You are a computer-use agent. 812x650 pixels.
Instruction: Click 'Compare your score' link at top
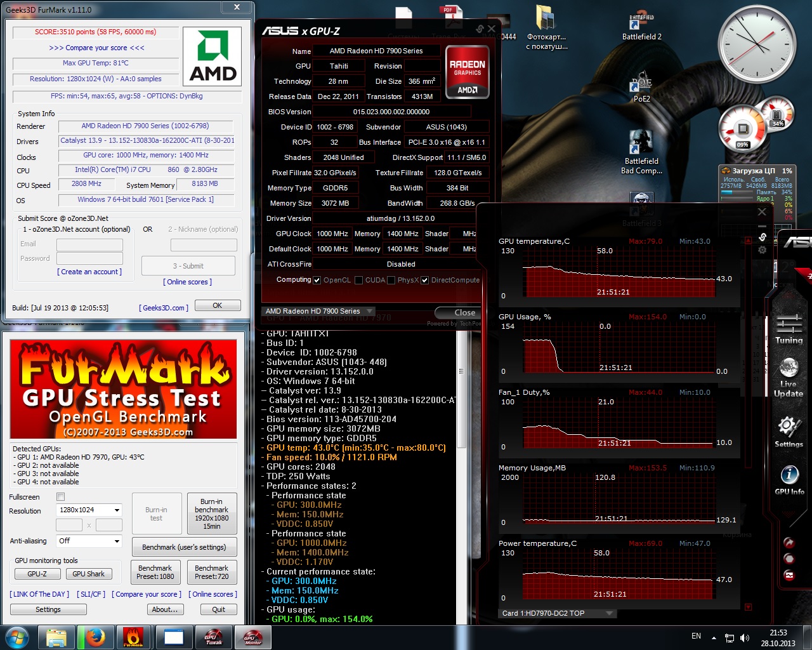click(96, 48)
